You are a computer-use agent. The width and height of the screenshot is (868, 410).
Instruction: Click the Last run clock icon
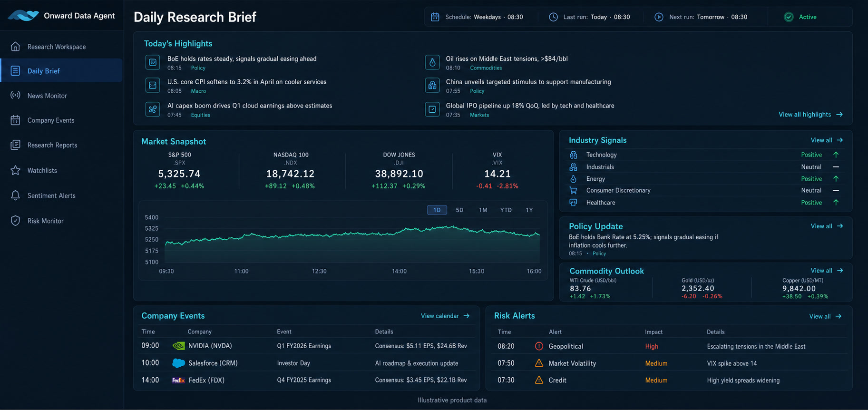[553, 17]
